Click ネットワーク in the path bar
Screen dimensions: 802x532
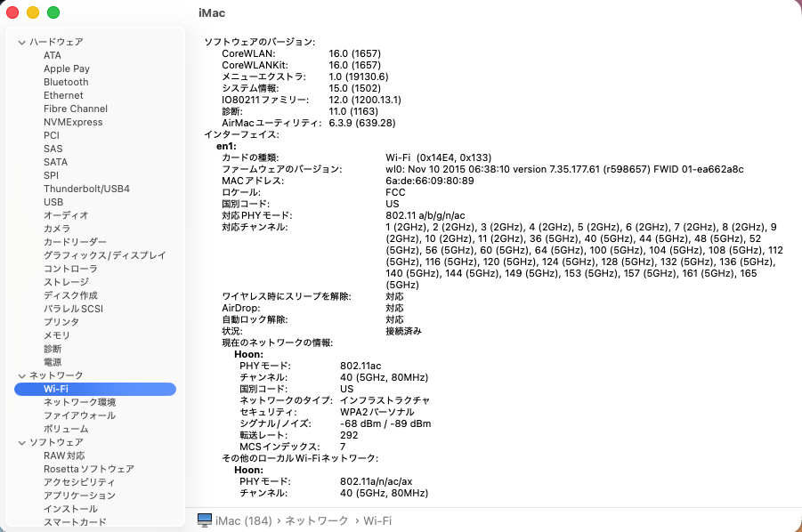317,520
